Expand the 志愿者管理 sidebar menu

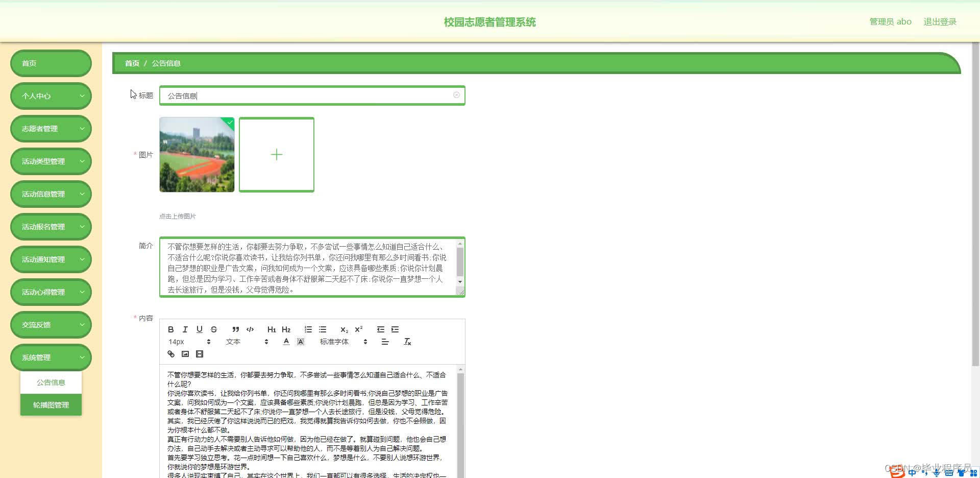[x=51, y=129]
